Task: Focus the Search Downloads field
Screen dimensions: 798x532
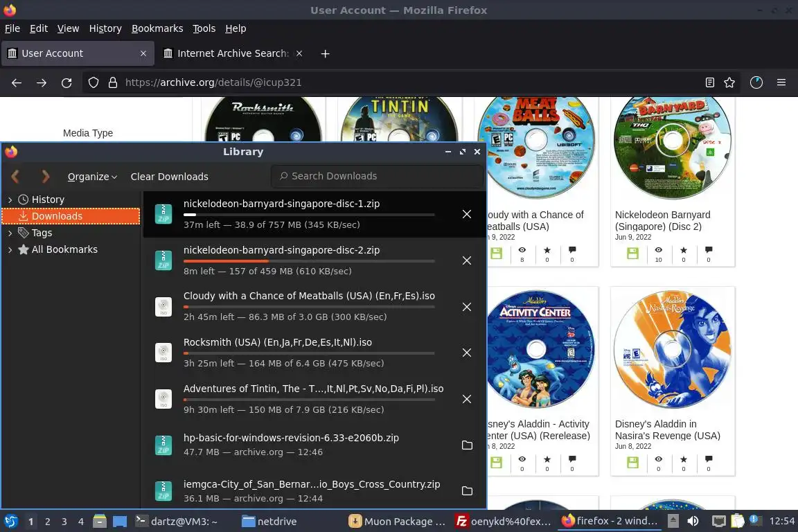Action: (377, 176)
